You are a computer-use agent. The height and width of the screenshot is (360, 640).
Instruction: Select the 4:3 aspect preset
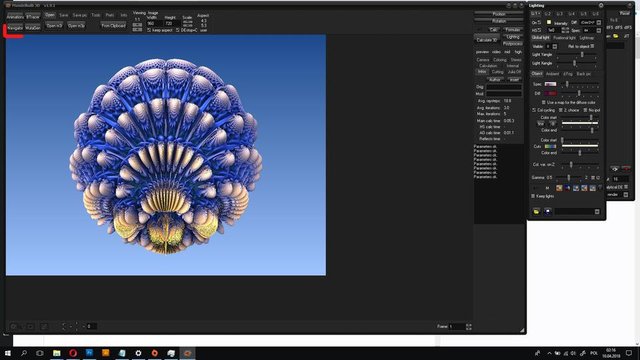point(204,20)
